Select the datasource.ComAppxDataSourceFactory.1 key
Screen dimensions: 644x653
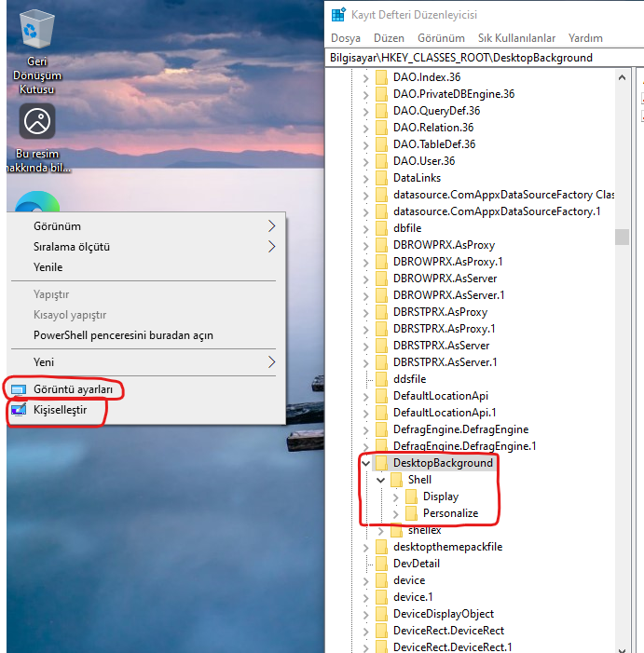coord(497,211)
